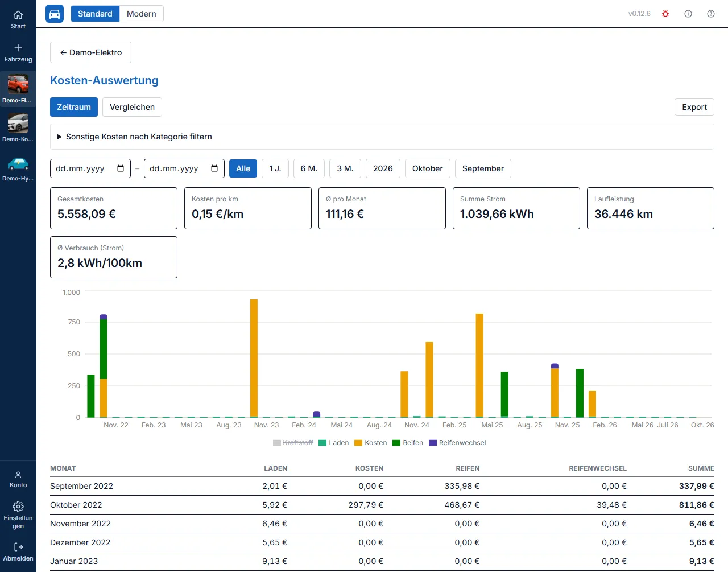Switch to Standard view mode

pos(95,14)
